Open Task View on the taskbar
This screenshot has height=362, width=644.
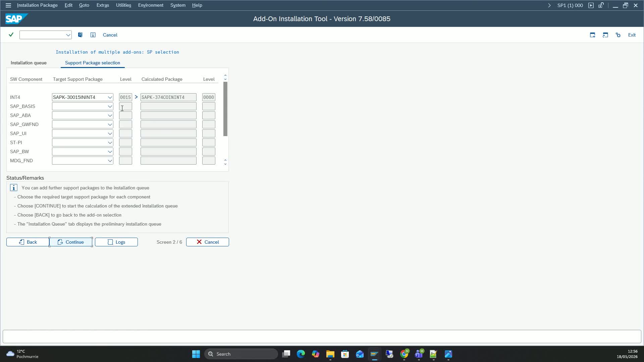[286, 354]
